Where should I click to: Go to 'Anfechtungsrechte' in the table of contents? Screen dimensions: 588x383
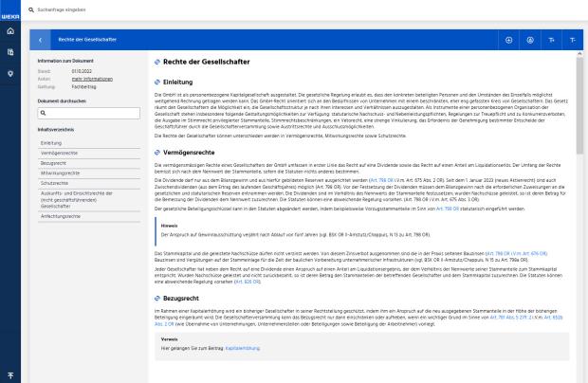coord(61,215)
